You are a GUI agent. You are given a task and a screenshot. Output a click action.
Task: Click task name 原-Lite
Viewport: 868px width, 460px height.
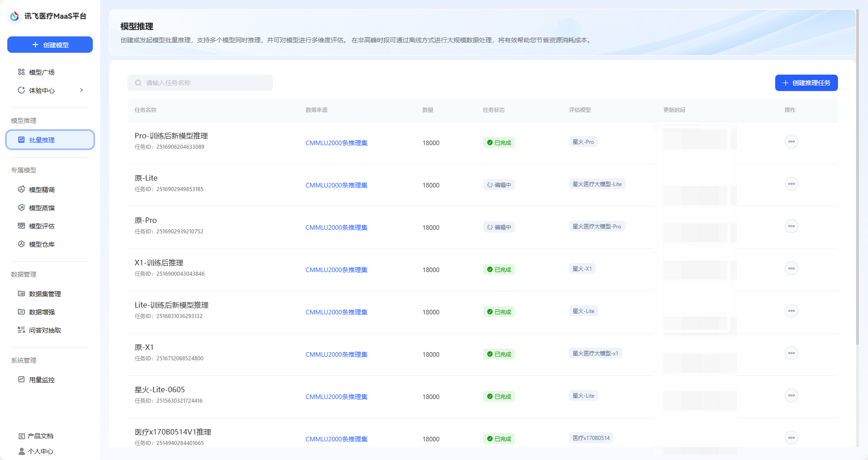tap(146, 178)
